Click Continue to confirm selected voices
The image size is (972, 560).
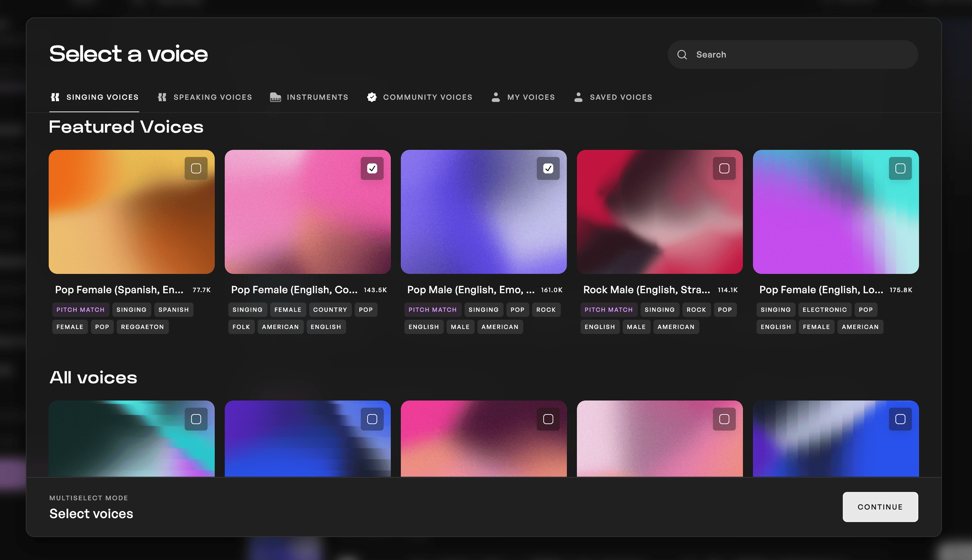pyautogui.click(x=880, y=507)
